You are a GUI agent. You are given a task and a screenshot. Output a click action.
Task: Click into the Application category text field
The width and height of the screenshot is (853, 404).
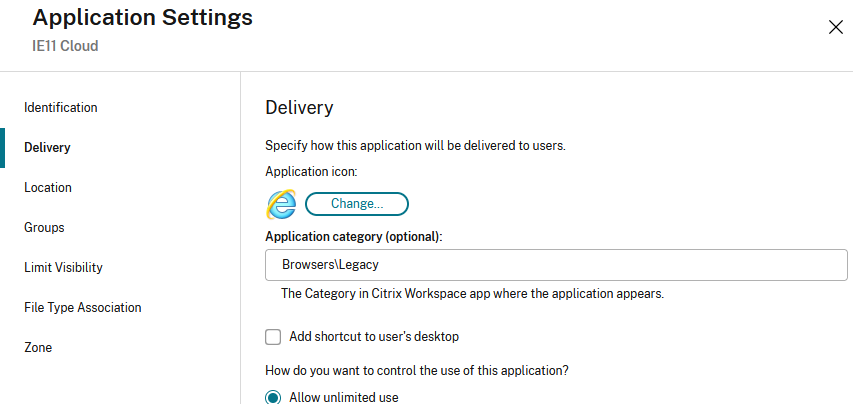(x=556, y=265)
